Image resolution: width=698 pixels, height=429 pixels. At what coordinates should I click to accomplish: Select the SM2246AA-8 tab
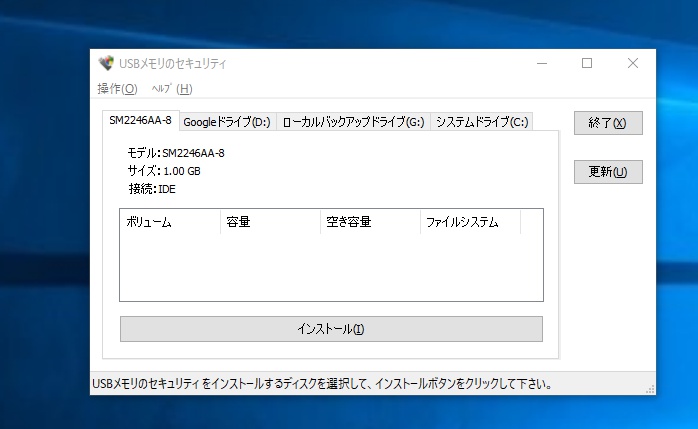pos(141,121)
